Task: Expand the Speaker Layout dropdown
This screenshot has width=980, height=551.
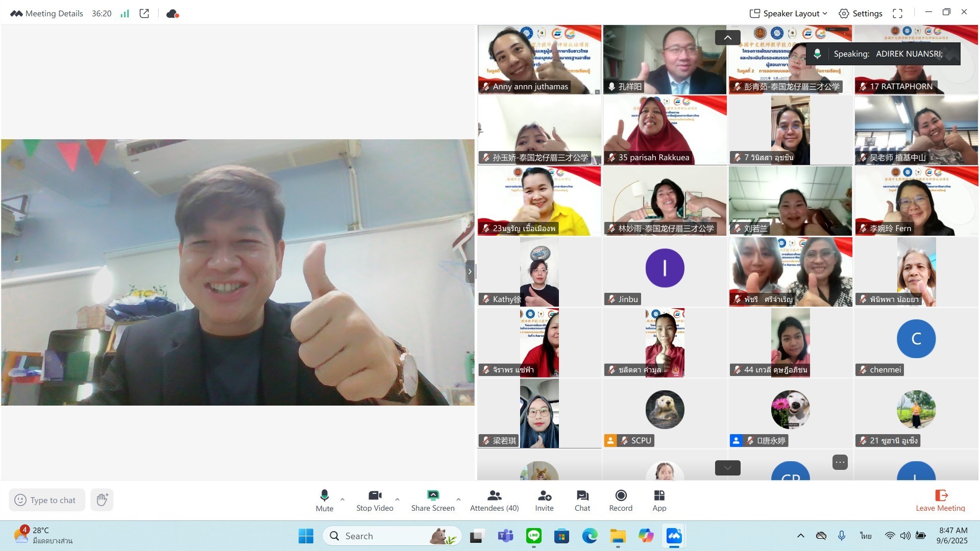Action: click(788, 14)
